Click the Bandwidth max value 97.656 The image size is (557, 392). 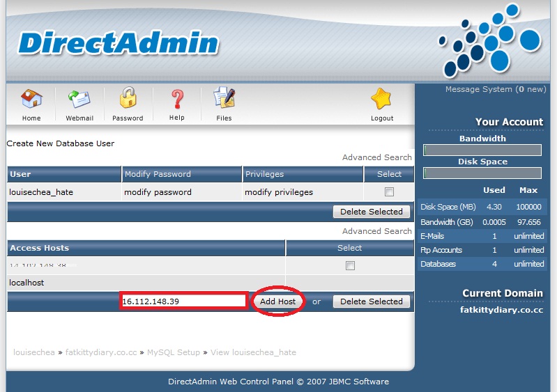point(529,222)
